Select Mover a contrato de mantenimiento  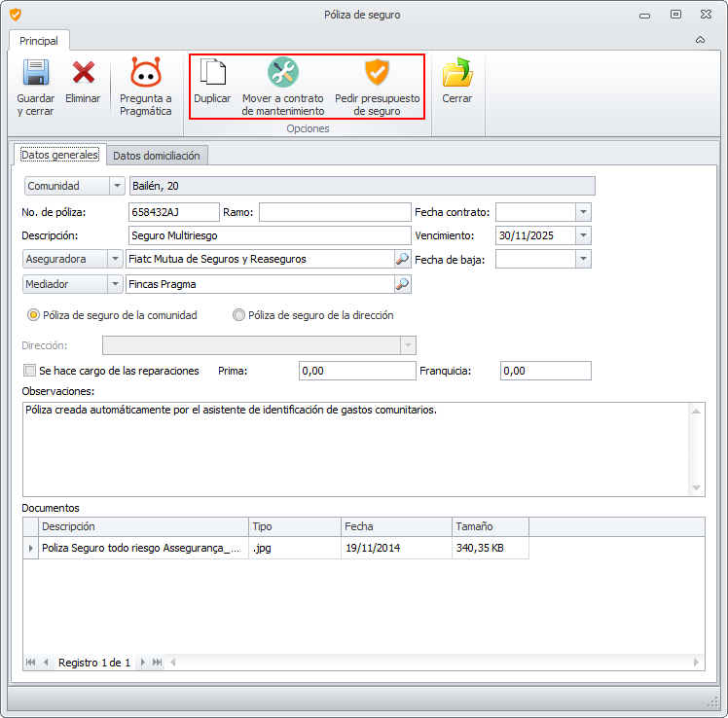pyautogui.click(x=283, y=74)
